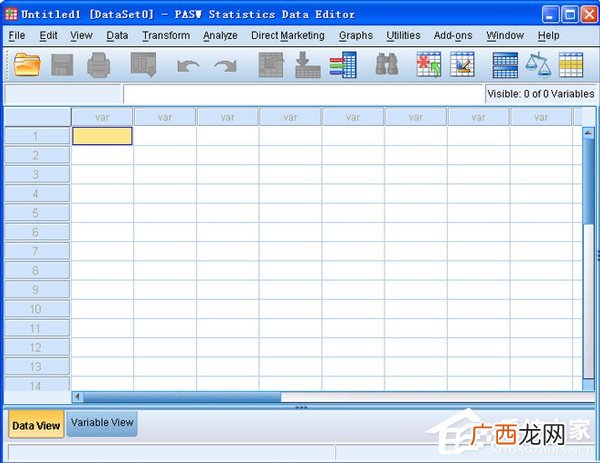The width and height of the screenshot is (600, 463).
Task: Click the Print icon in the toolbar
Action: click(99, 65)
